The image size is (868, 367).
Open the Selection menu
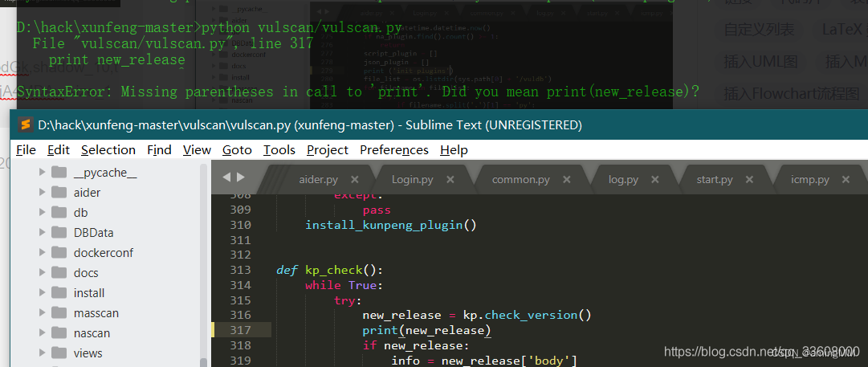108,150
